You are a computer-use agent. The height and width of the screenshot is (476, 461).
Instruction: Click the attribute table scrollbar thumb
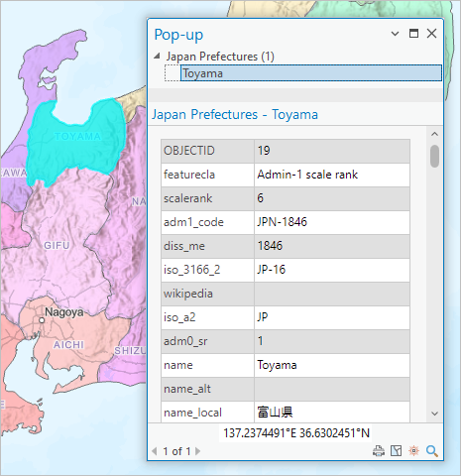(x=435, y=156)
